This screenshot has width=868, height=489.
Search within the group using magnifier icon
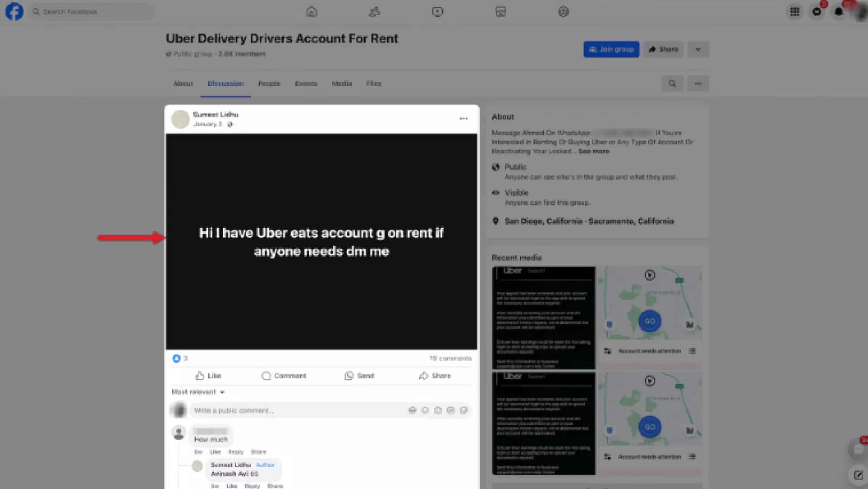(672, 83)
